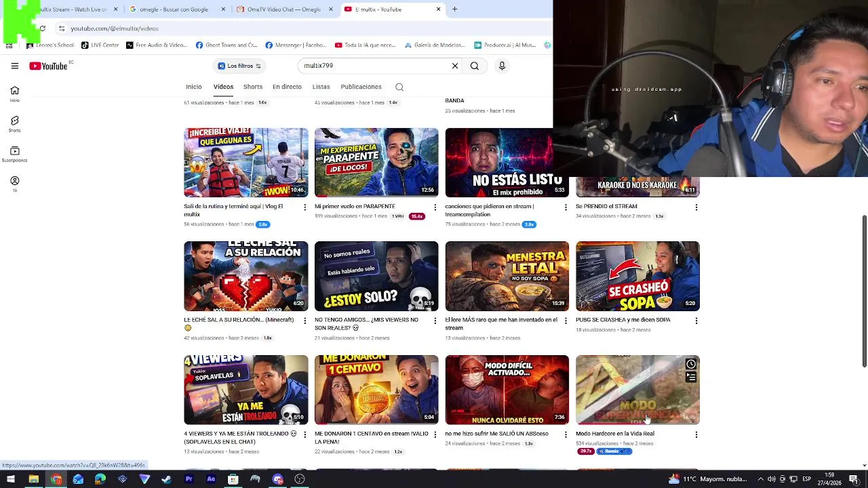The height and width of the screenshot is (488, 868).
Task: Open Premiere Pro from taskbar
Action: (189, 479)
